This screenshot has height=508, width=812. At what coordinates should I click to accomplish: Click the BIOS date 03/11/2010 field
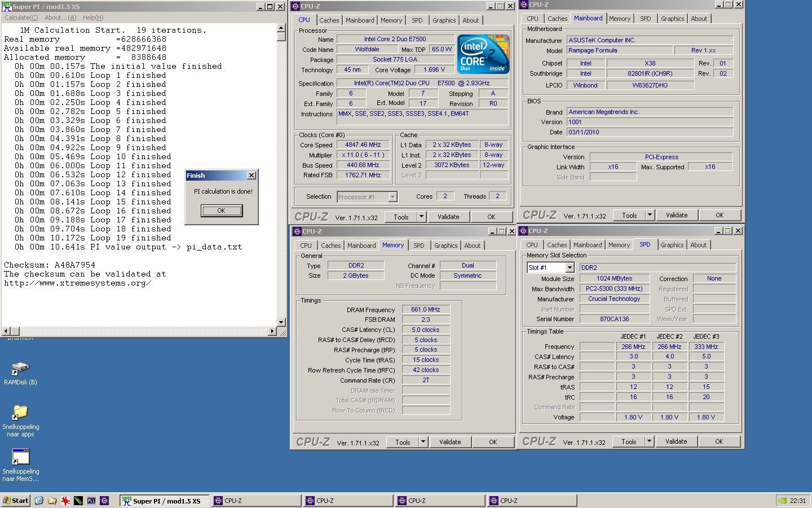pos(650,132)
